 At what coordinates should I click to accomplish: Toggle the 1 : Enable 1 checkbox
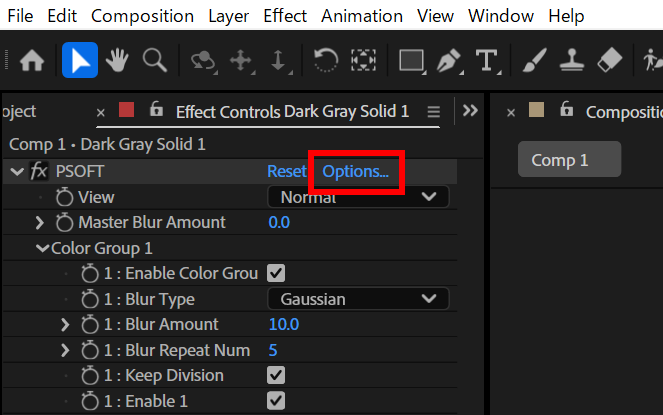(x=277, y=401)
